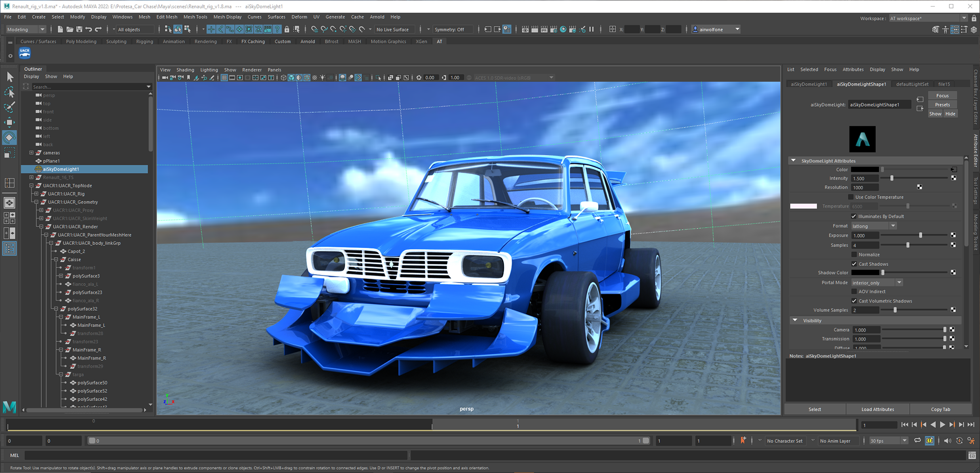Enable AOV Indirect checkbox
980x473 pixels.
coord(854,291)
